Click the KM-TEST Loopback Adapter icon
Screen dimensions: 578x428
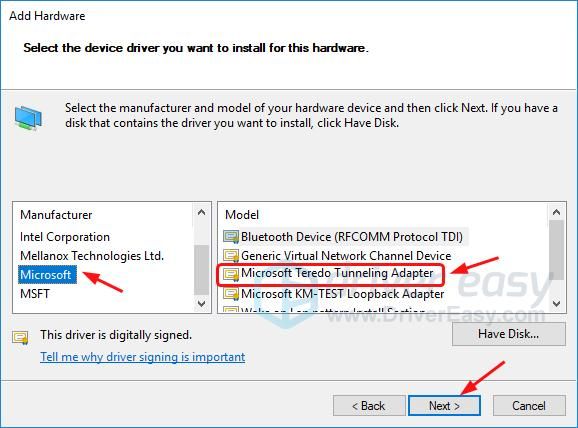[x=231, y=294]
